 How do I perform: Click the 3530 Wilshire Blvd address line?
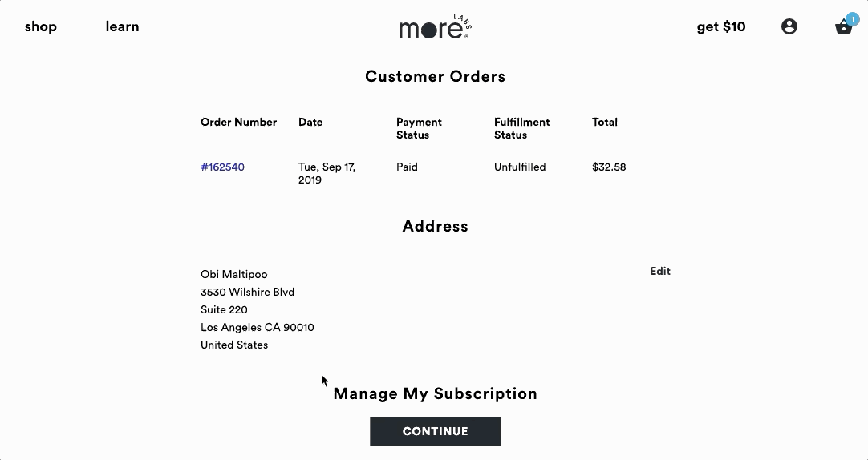click(x=247, y=292)
